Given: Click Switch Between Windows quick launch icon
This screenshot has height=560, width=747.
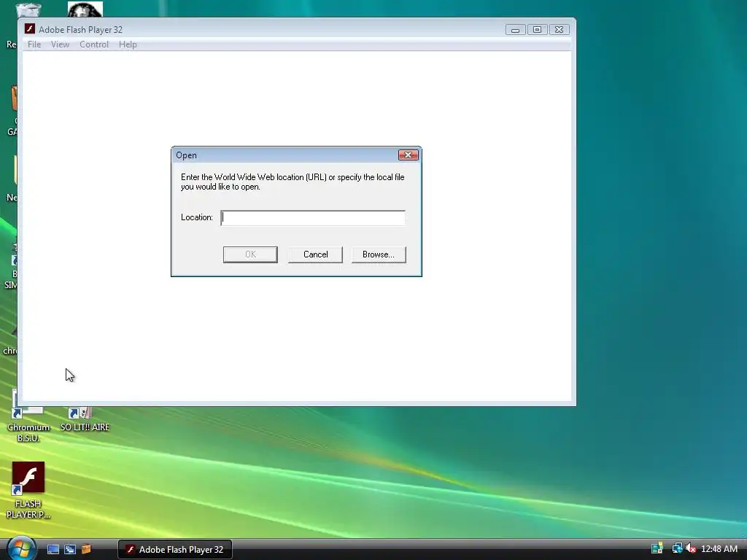Looking at the screenshot, I should coord(69,550).
